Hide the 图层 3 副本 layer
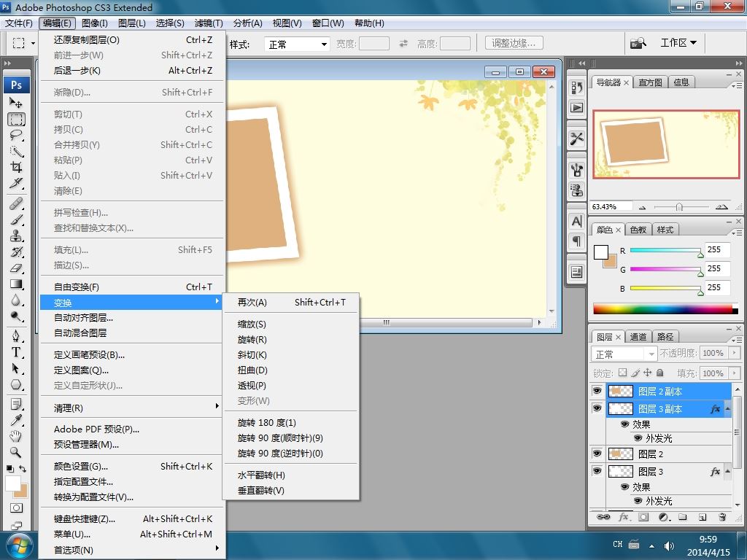This screenshot has height=560, width=747. 597,408
